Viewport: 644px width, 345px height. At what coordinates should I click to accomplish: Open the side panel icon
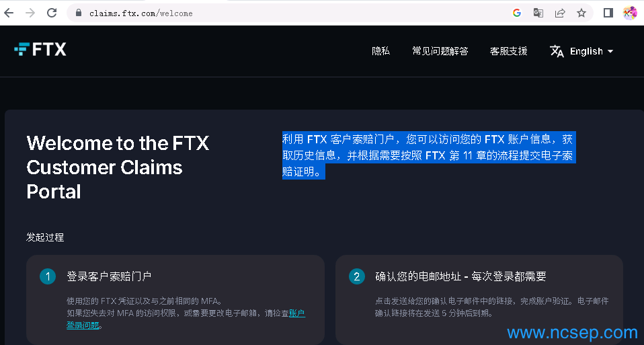pos(608,13)
